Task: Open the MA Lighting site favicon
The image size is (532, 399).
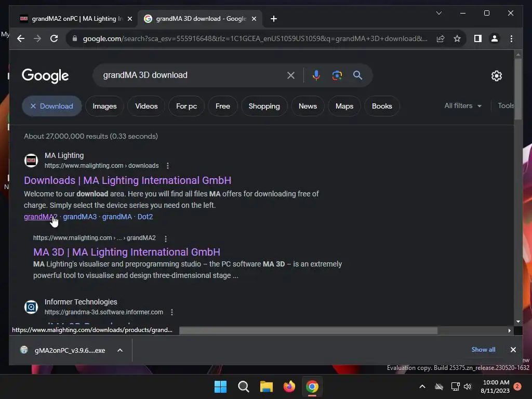Action: tap(31, 161)
